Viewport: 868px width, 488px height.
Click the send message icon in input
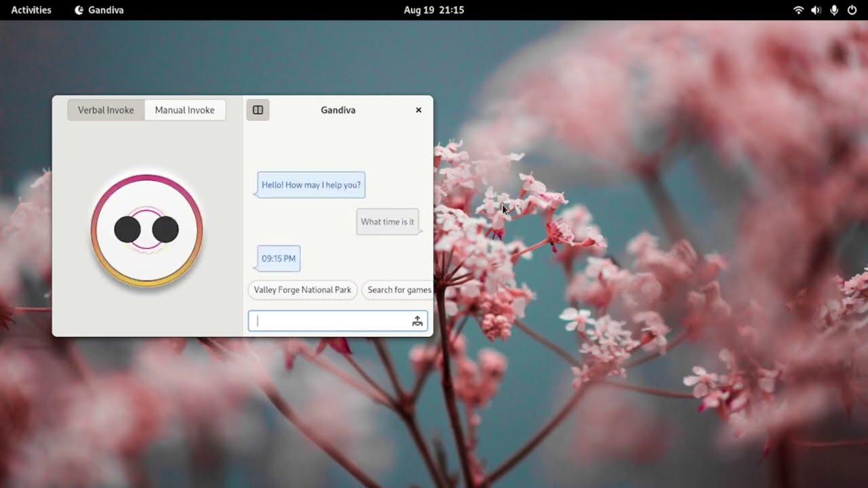coord(417,321)
